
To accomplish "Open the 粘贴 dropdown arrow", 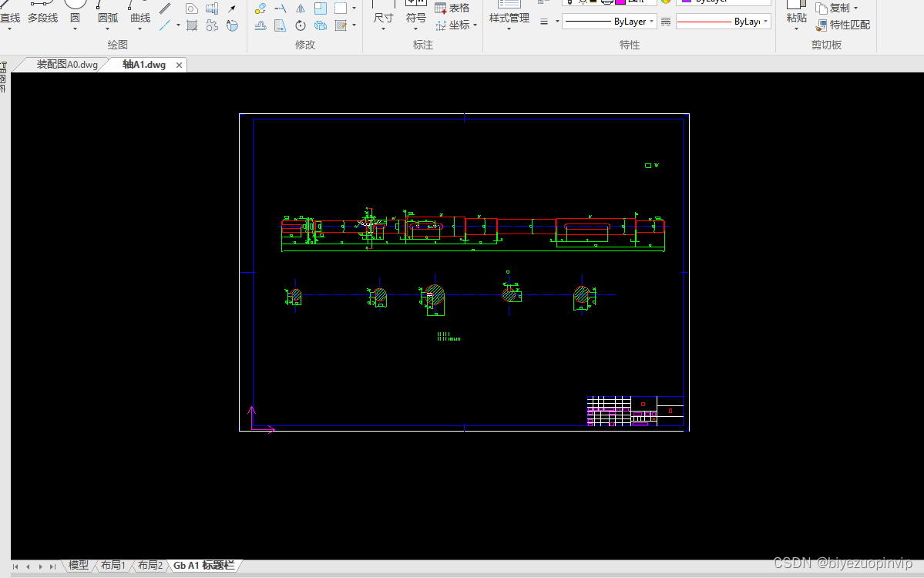I will click(x=797, y=29).
